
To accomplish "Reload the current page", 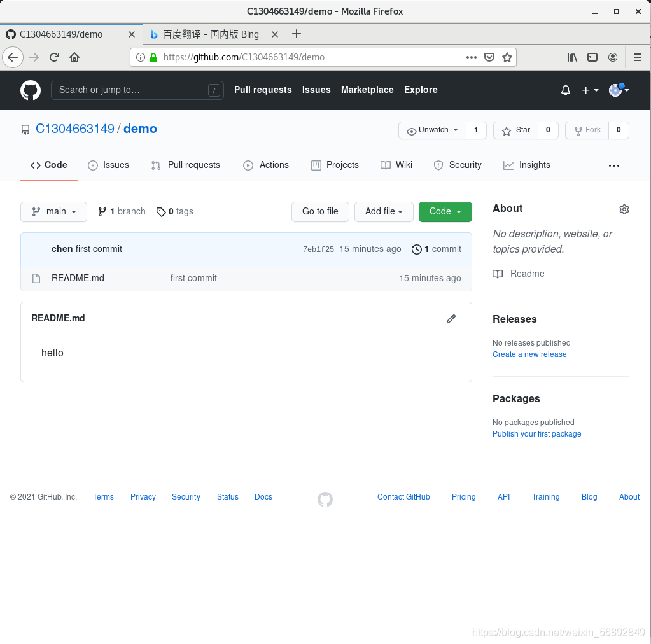I will coord(54,57).
